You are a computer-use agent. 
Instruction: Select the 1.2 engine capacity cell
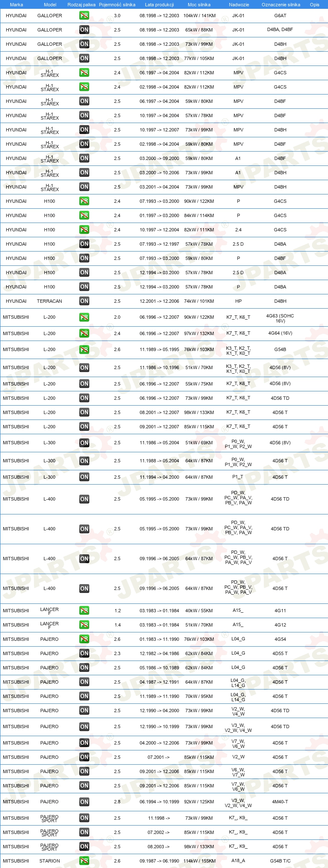coord(117,611)
